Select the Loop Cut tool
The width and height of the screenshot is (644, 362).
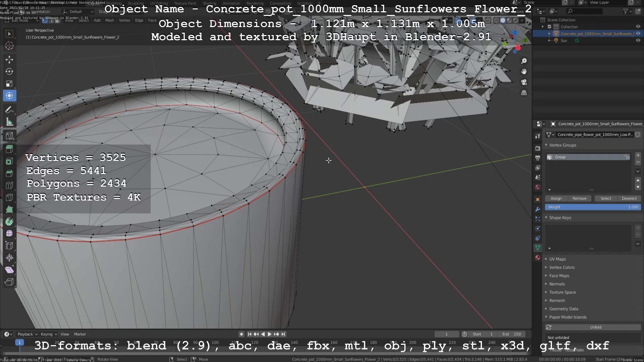pyautogui.click(x=9, y=185)
